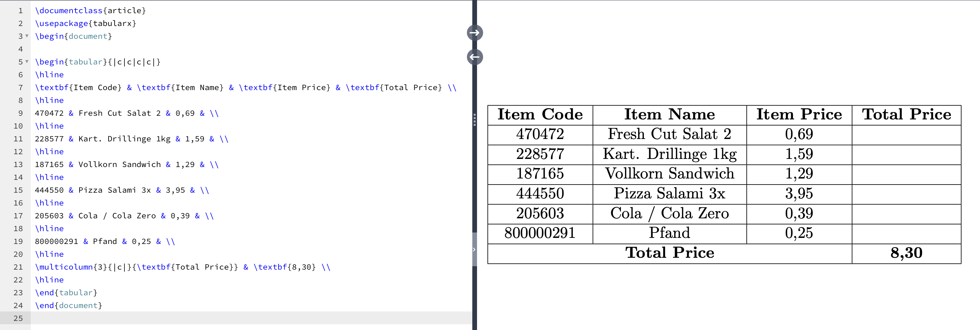Image resolution: width=980 pixels, height=330 pixels.
Task: Click 470472 in the code on line 9
Action: (x=50, y=113)
